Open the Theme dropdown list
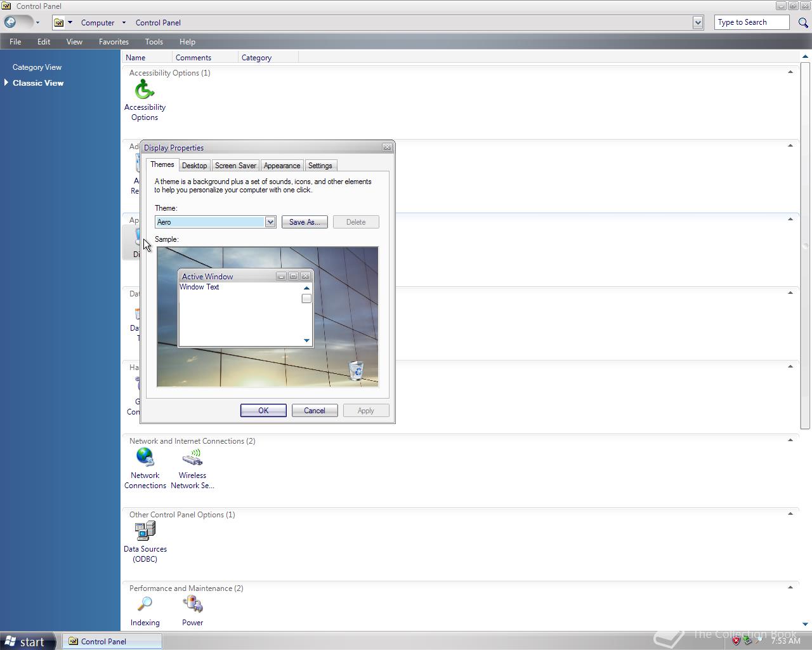The width and height of the screenshot is (812, 650). 270,222
